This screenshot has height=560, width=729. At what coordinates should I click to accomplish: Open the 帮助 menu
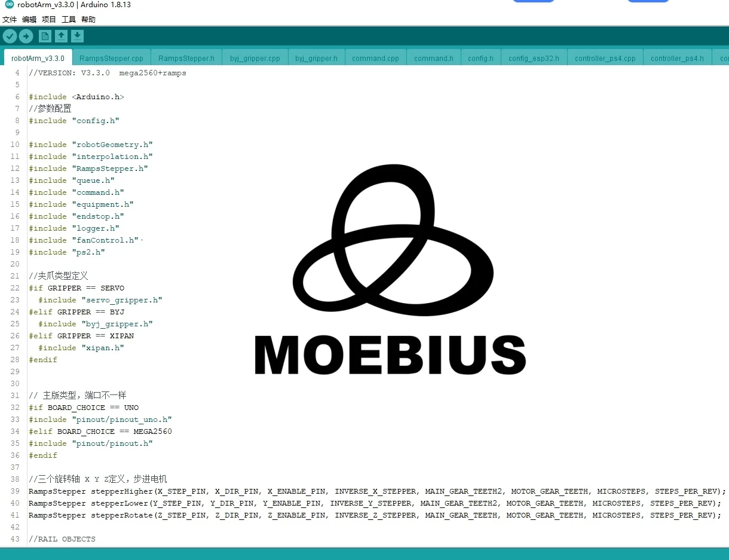click(x=88, y=20)
